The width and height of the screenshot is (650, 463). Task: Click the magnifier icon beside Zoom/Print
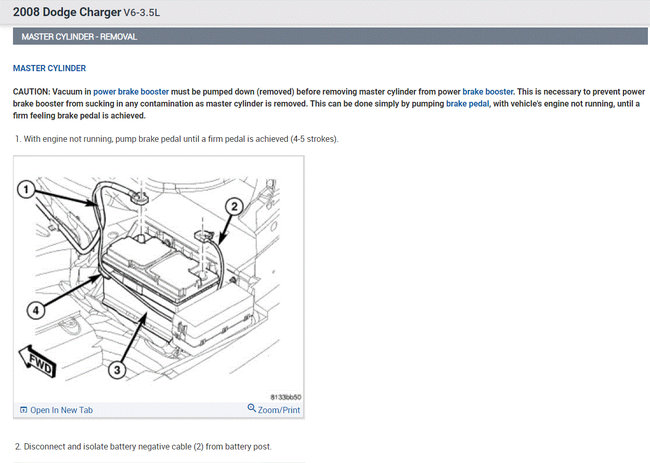252,408
